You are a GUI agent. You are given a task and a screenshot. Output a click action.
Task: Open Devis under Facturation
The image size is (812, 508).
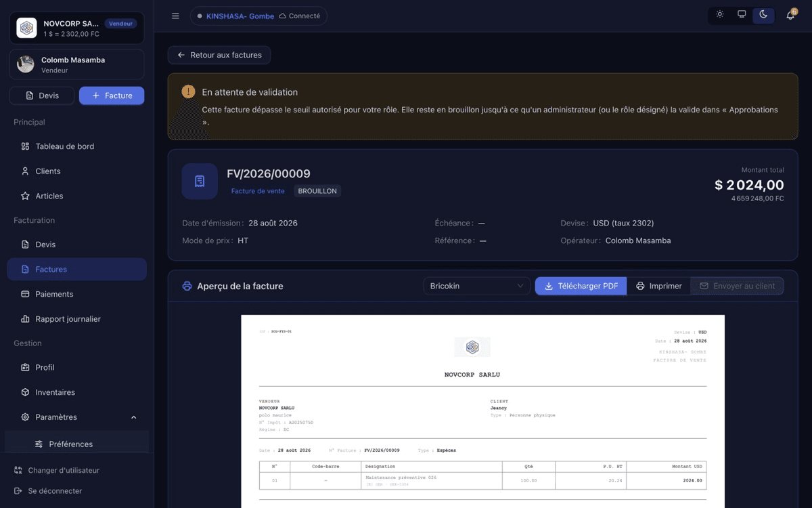[76, 245]
